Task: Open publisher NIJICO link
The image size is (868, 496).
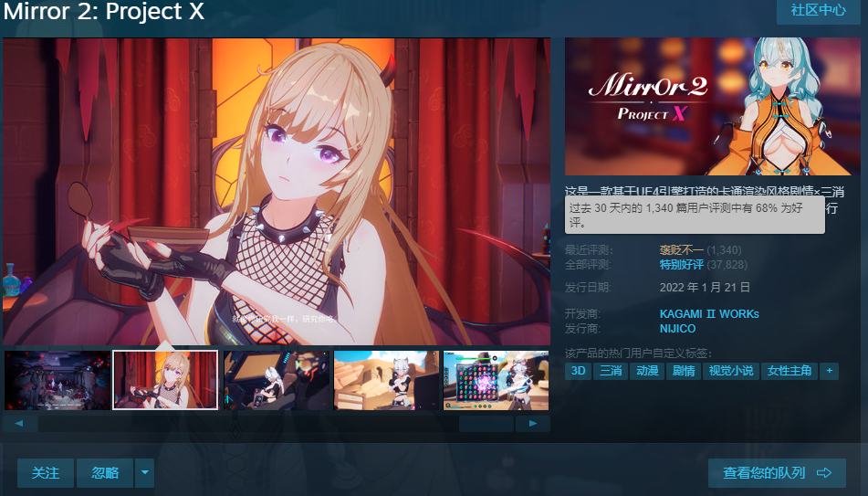Action: [677, 329]
